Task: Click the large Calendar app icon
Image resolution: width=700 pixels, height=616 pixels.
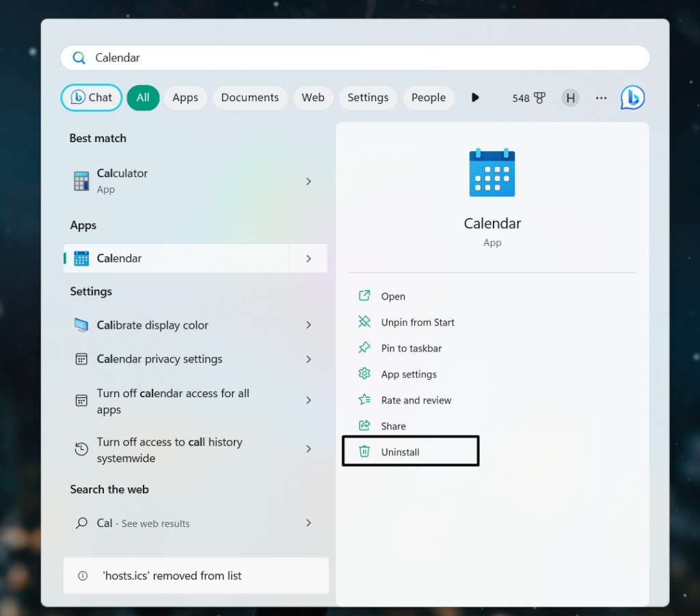Action: tap(492, 174)
